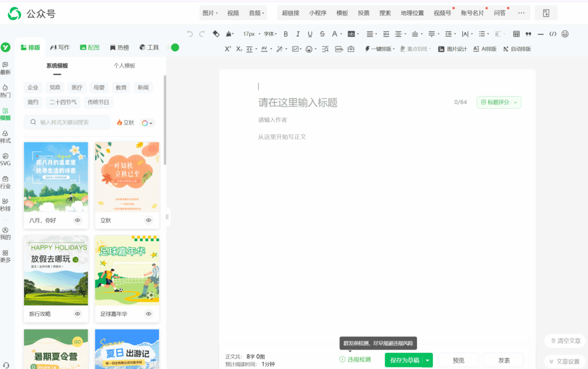The image size is (588, 369).
Task: Select the format painter brush icon
Action: click(x=229, y=34)
